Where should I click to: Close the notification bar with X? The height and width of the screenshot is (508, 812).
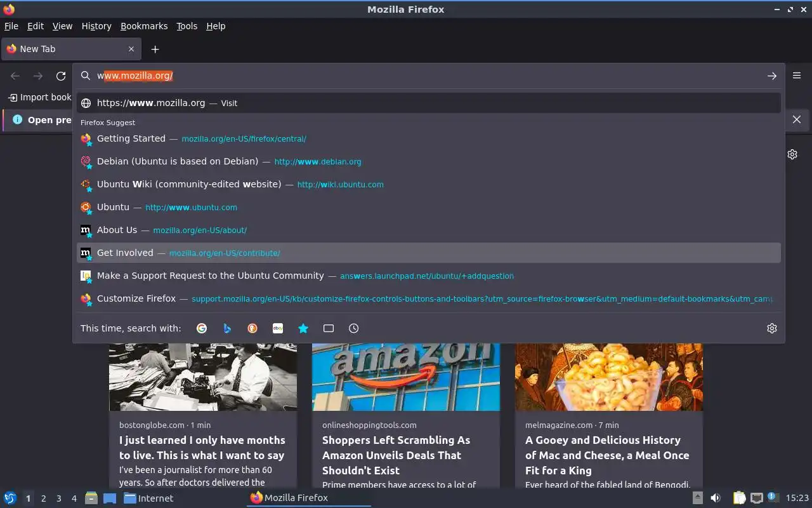click(x=797, y=119)
